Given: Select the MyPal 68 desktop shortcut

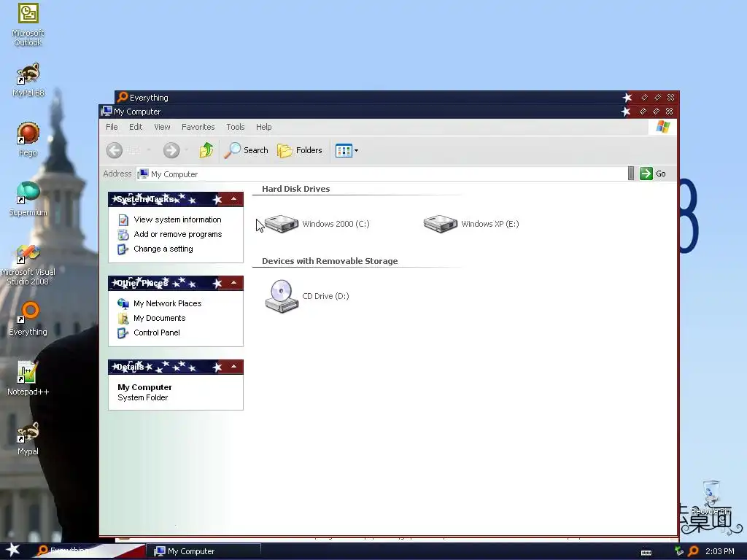Looking at the screenshot, I should pos(28,79).
